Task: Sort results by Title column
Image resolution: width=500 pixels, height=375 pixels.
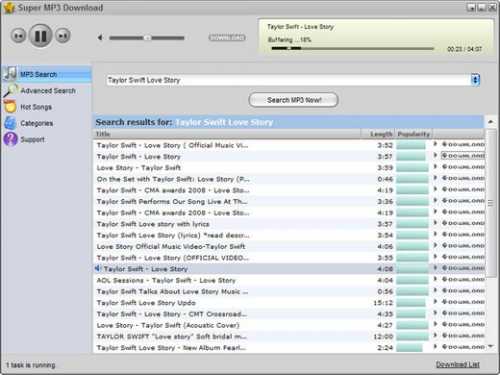Action: tap(227, 134)
